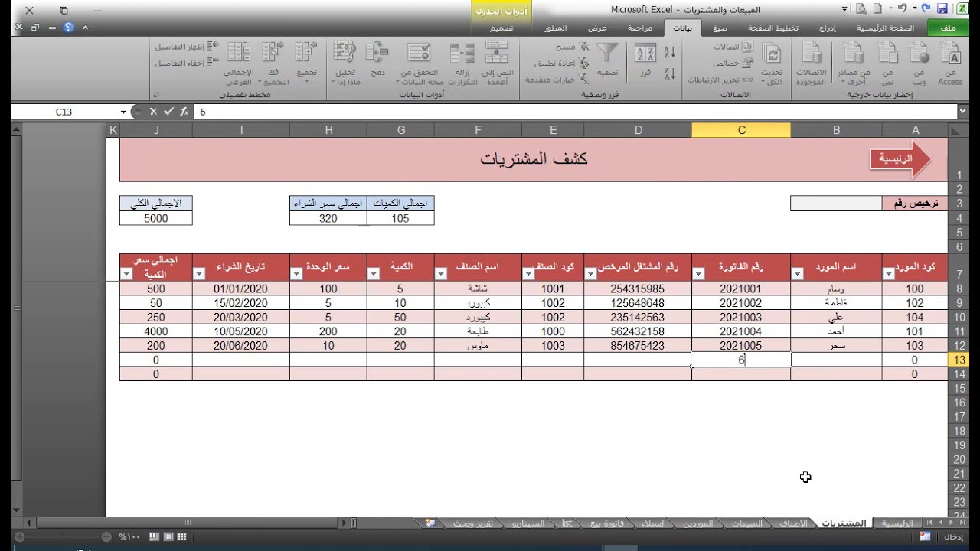The image size is (980, 551).
Task: Click the Confirm entry checkmark in formula bar
Action: click(x=169, y=112)
